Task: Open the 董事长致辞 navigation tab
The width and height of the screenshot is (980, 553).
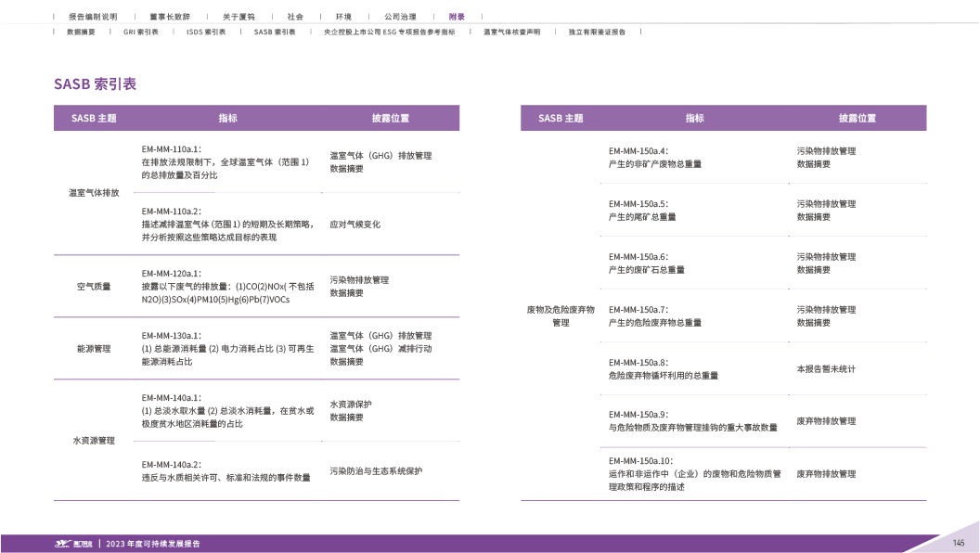Action: [x=169, y=17]
